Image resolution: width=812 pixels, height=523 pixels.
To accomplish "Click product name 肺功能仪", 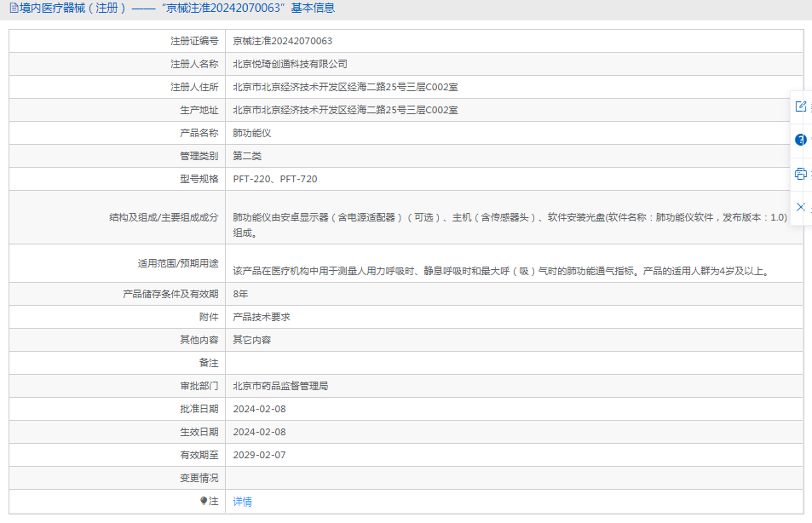I will pyautogui.click(x=252, y=133).
